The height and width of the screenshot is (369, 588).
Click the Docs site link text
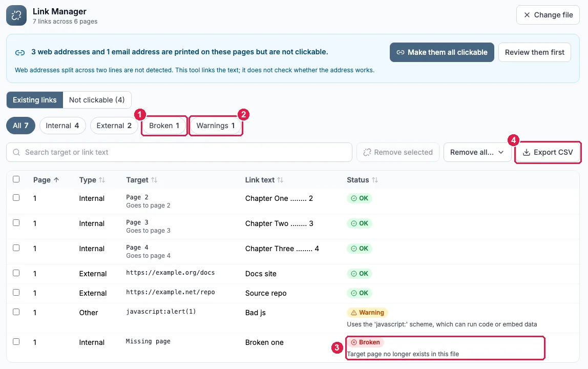pyautogui.click(x=261, y=274)
